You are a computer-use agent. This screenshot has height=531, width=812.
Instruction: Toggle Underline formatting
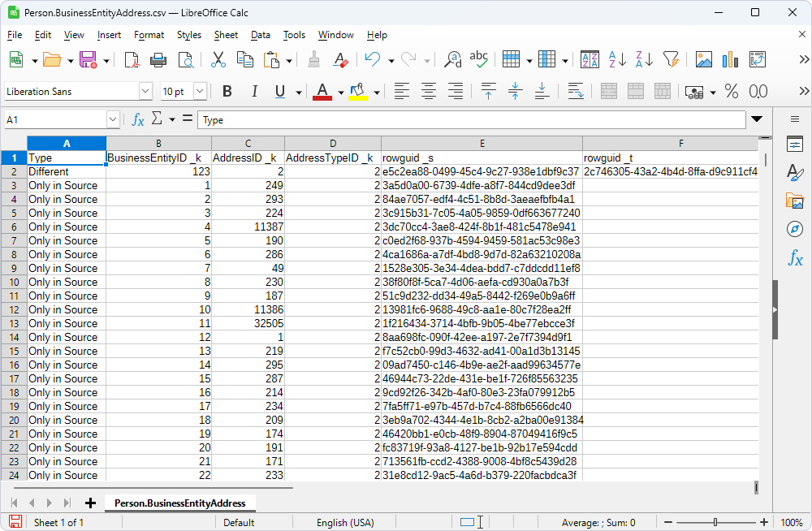[x=280, y=92]
